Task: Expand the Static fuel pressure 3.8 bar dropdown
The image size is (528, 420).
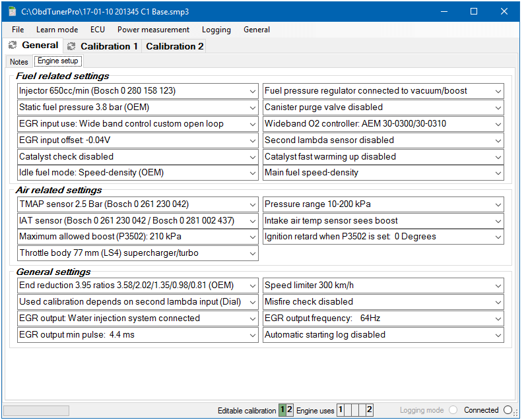Action: [x=138, y=107]
